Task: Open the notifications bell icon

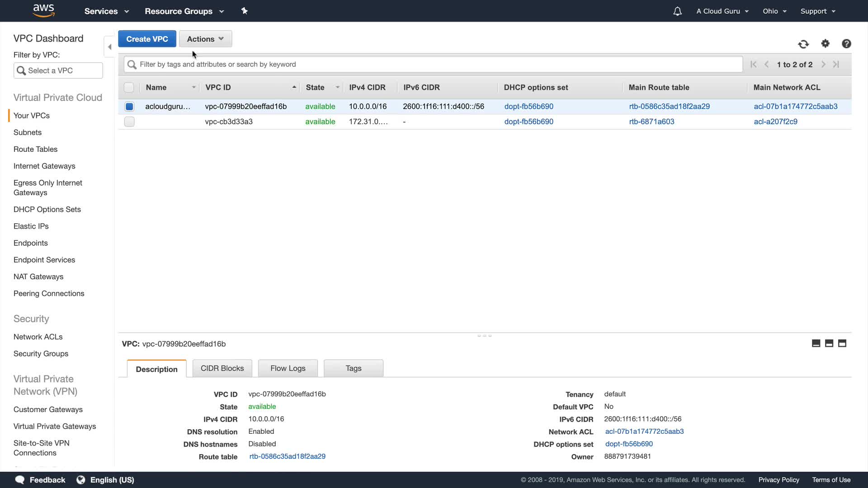Action: (677, 11)
